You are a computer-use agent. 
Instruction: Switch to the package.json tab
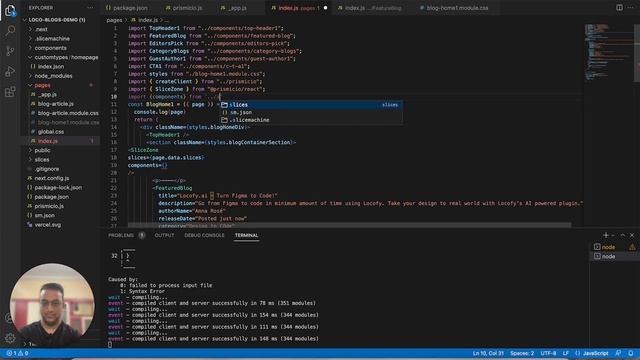(130, 8)
